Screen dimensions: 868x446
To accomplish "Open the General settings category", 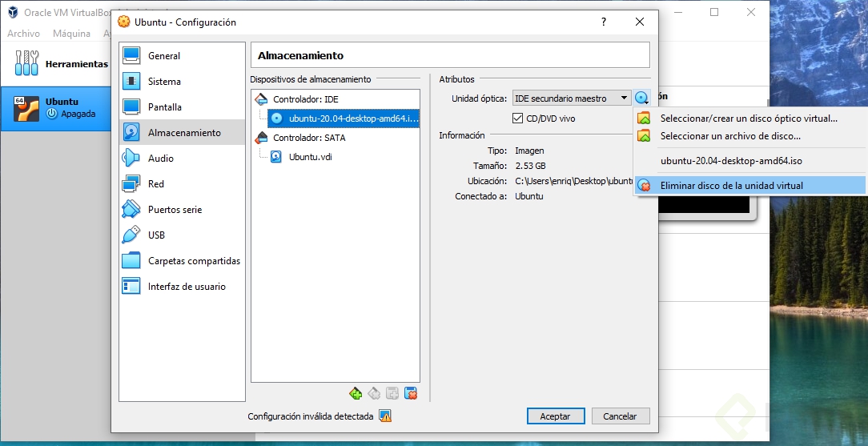I will pyautogui.click(x=182, y=56).
